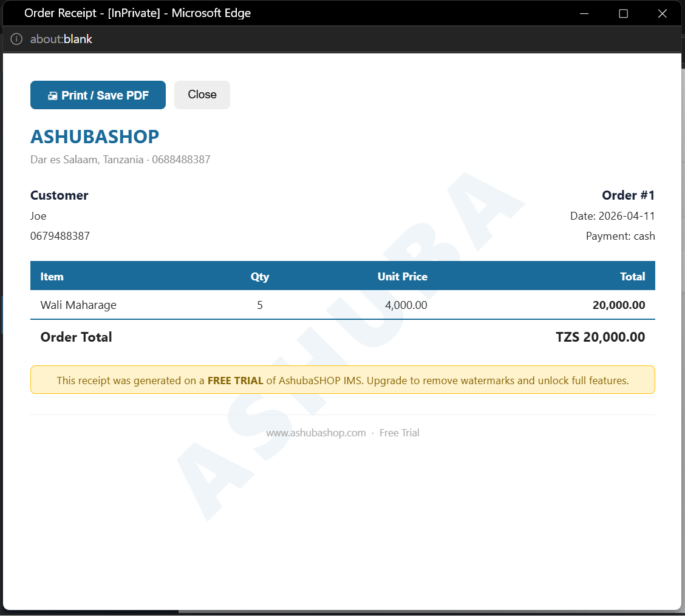The height and width of the screenshot is (616, 685).
Task: Click the ASHUBASHOP shop title
Action: click(x=95, y=137)
